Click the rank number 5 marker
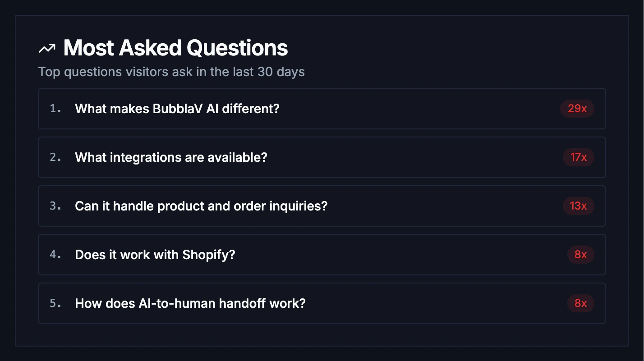The width and height of the screenshot is (644, 361). pyautogui.click(x=55, y=303)
